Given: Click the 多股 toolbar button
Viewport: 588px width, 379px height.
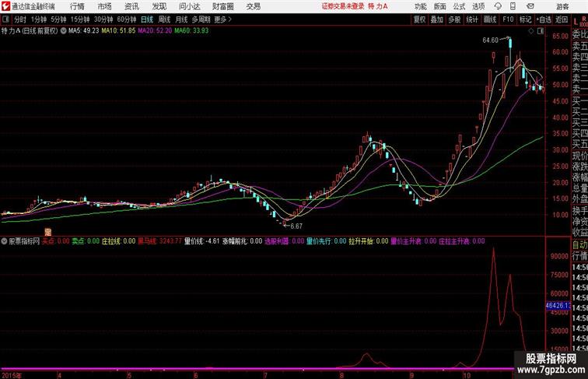Looking at the screenshot, I should coord(454,19).
